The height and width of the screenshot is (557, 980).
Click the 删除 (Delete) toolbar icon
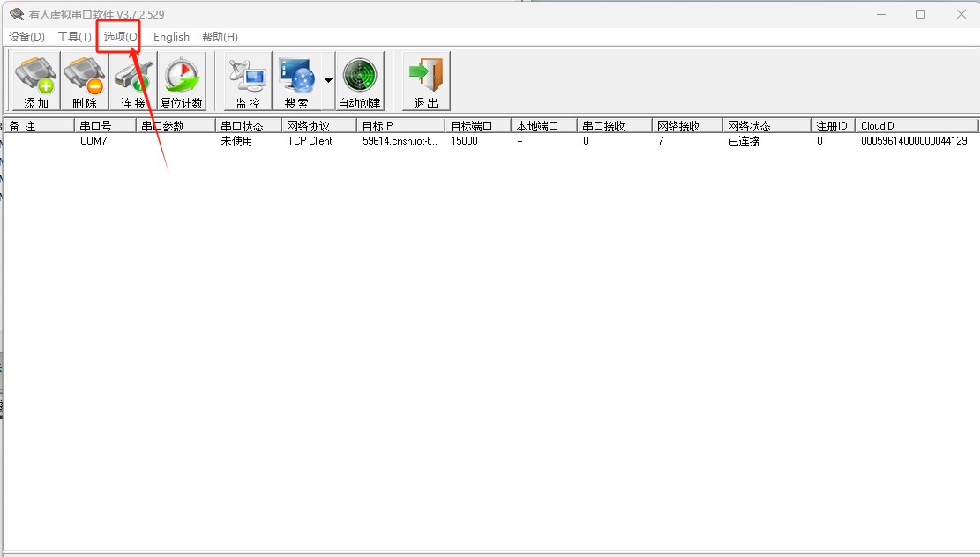(x=85, y=81)
